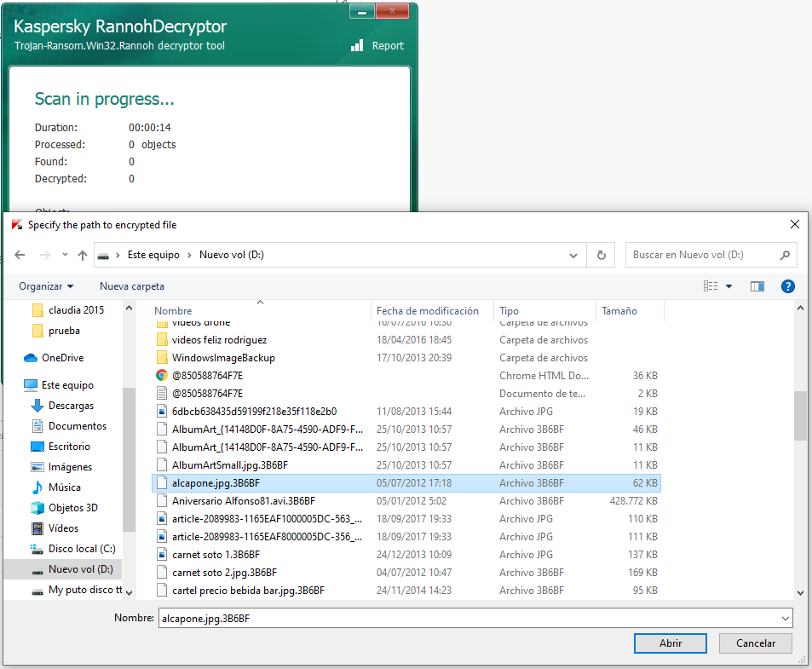Click the refresh button beside address bar
812x669 pixels.
[602, 255]
